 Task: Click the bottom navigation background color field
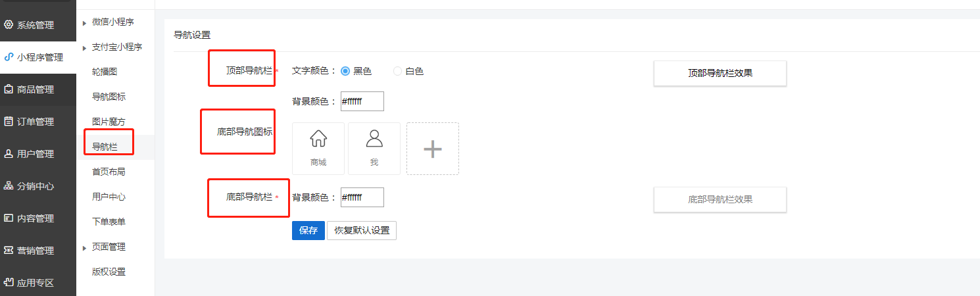click(x=362, y=197)
